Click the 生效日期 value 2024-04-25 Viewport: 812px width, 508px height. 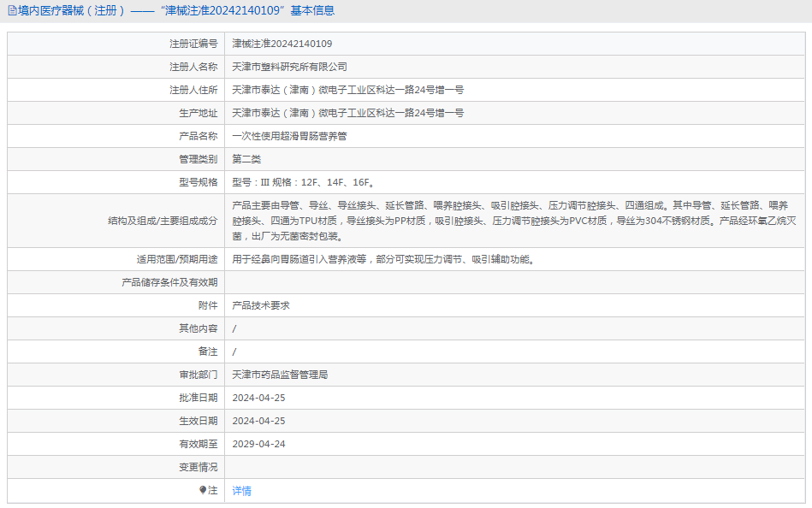click(259, 421)
